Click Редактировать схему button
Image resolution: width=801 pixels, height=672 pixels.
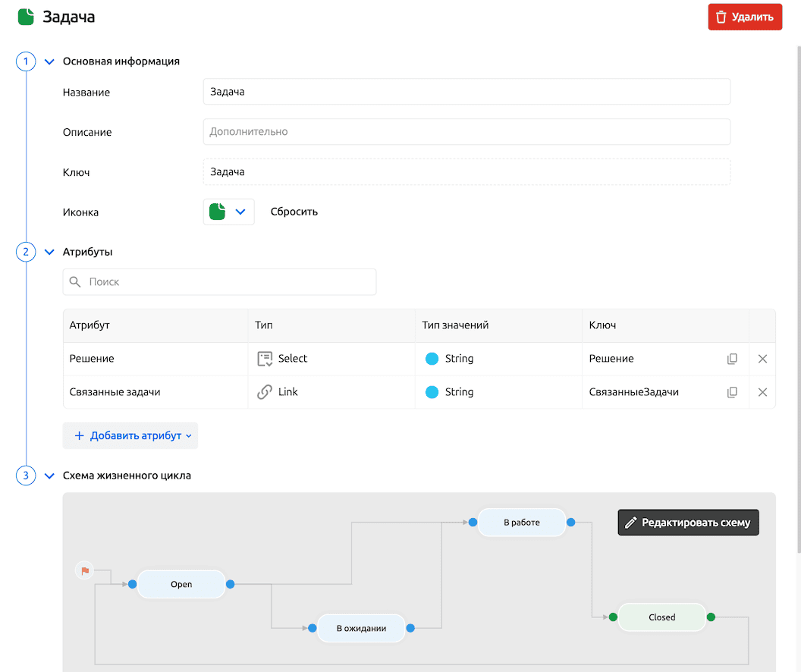coord(688,523)
